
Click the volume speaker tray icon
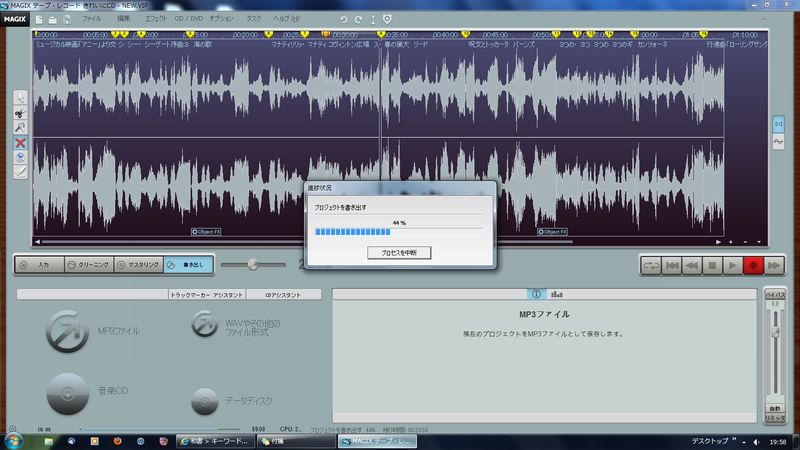pyautogui.click(x=757, y=442)
